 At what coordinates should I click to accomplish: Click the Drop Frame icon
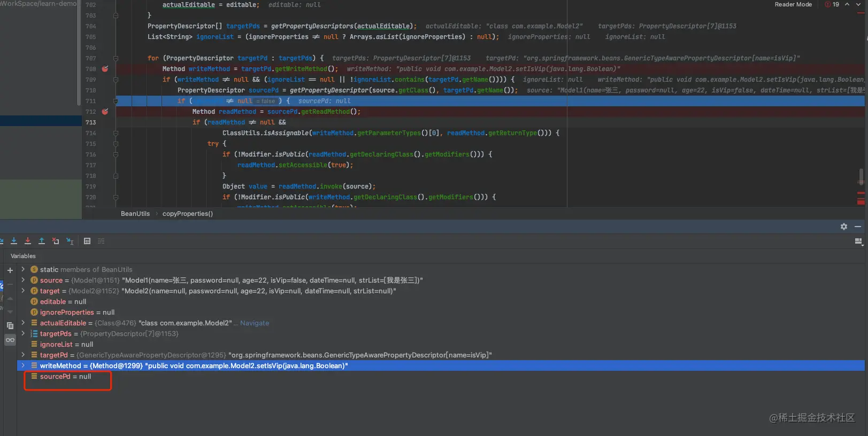[x=56, y=241]
